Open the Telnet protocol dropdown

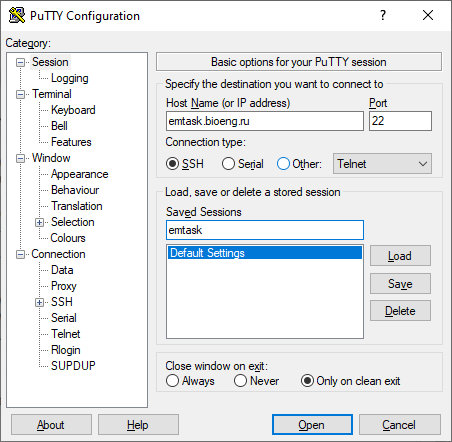point(382,164)
